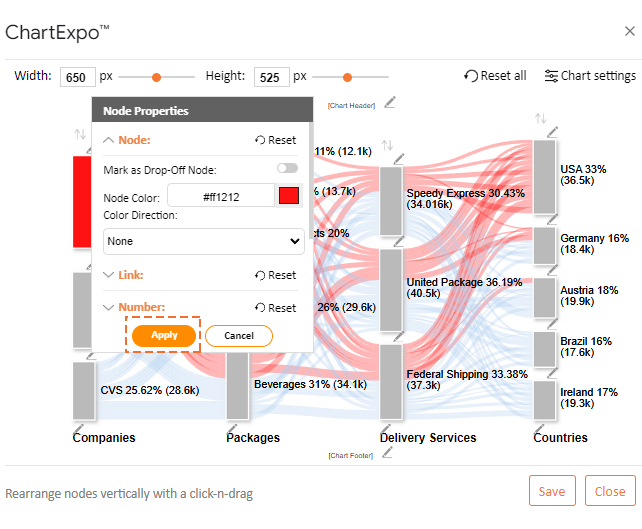
Task: Toggle Mark as Drop-Off Node switch
Action: pos(287,168)
